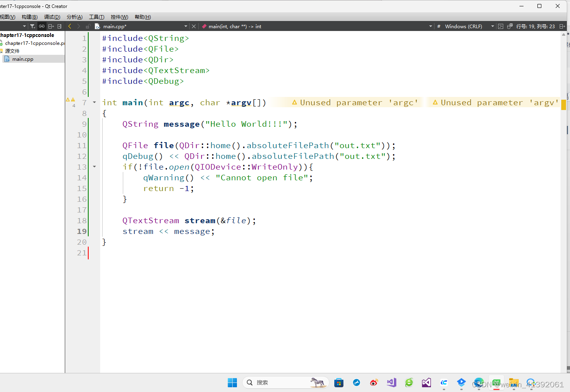Click the lock icon beside the filename

click(88, 26)
